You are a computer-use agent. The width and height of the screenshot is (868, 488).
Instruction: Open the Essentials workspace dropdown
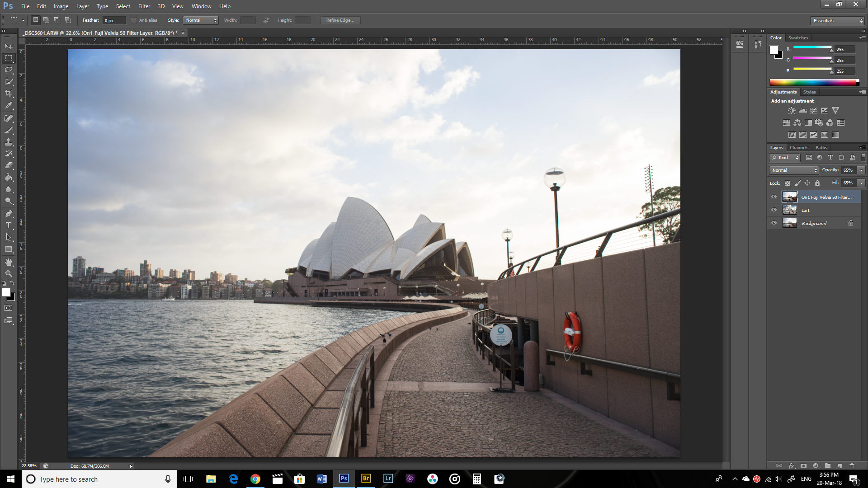click(x=837, y=20)
